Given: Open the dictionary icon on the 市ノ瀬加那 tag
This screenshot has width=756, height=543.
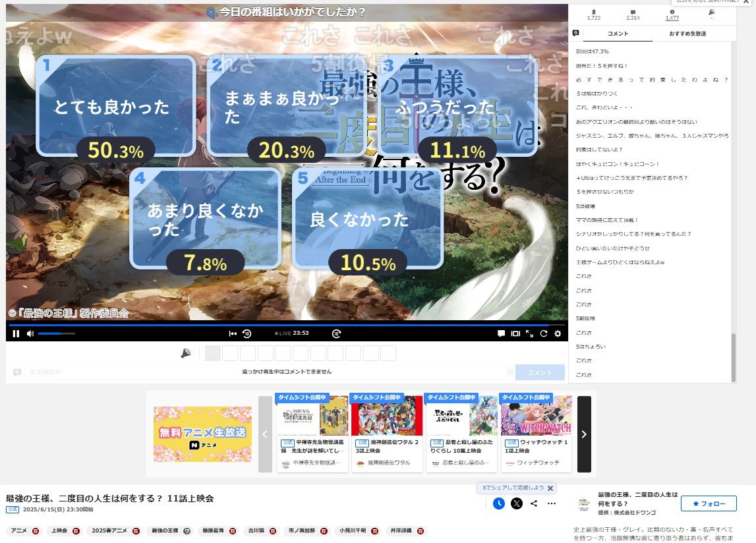Looking at the screenshot, I should (324, 531).
